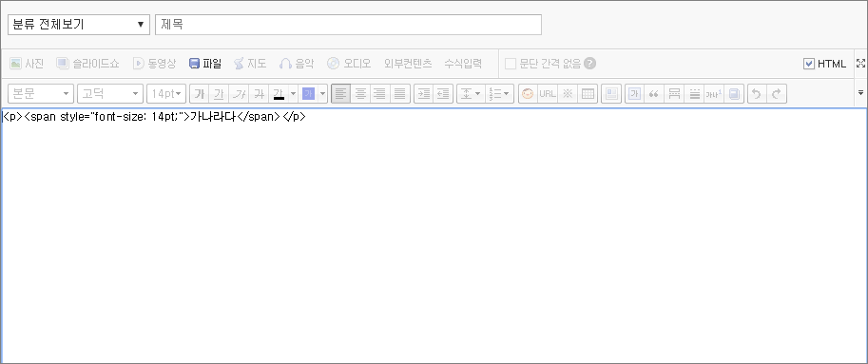Click the 외부컨텐츠 external content button

click(408, 64)
